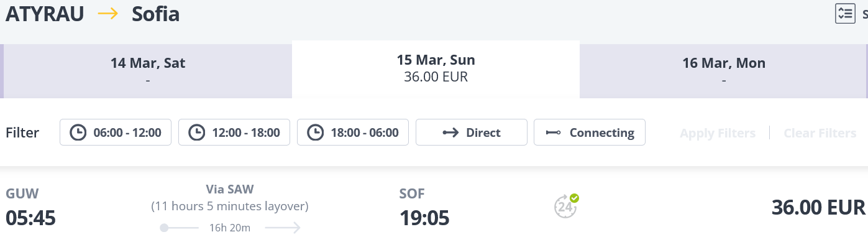Image resolution: width=868 pixels, height=237 pixels.
Task: Click Clear Filters
Action: pos(820,133)
